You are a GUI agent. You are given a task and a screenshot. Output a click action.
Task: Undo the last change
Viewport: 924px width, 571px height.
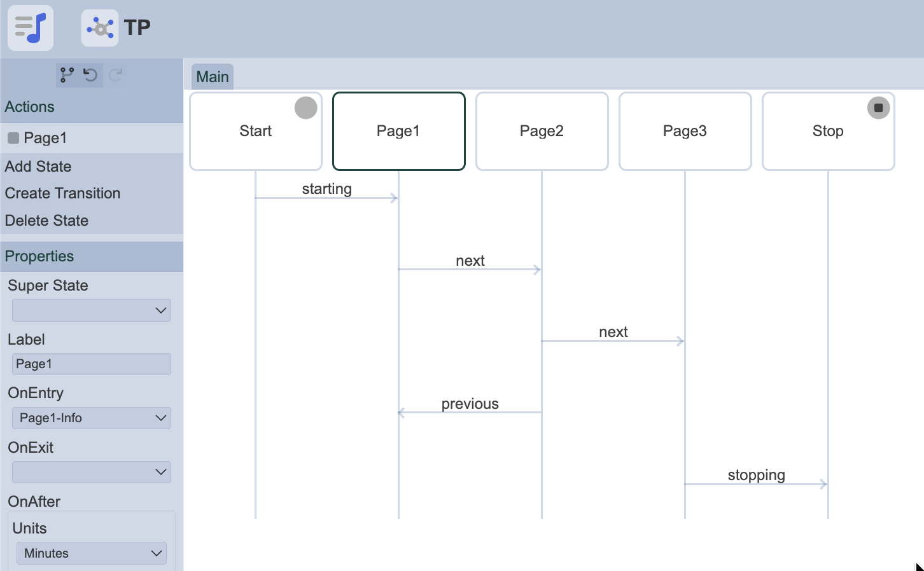click(90, 75)
